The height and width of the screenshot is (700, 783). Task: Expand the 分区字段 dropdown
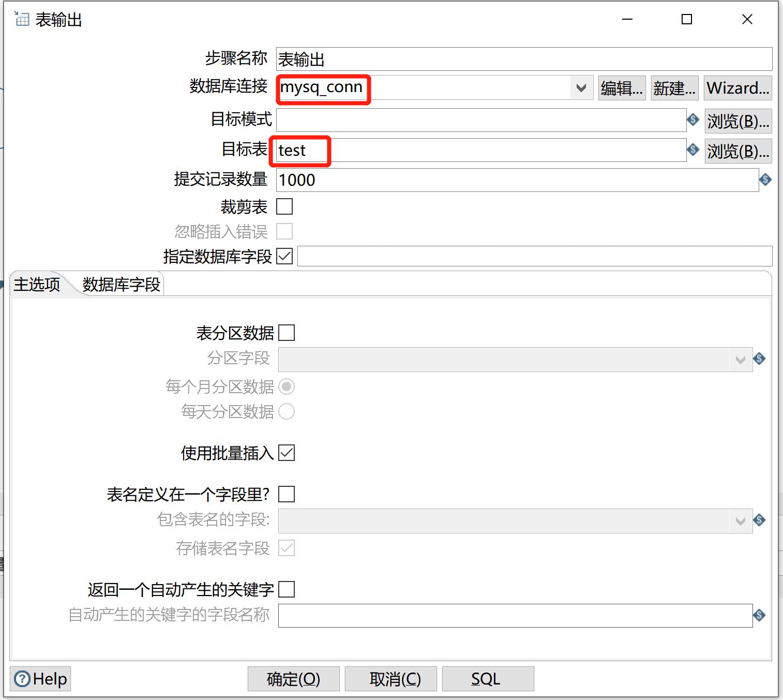coord(741,360)
